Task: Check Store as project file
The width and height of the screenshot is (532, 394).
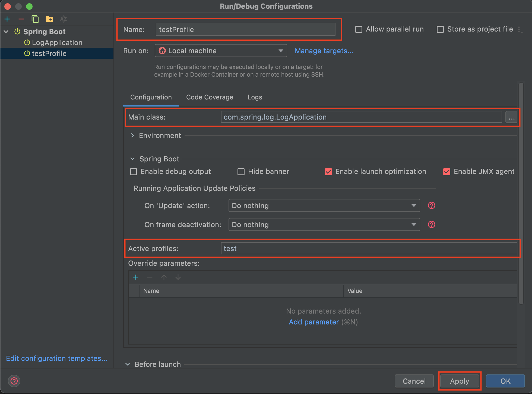Action: [440, 29]
